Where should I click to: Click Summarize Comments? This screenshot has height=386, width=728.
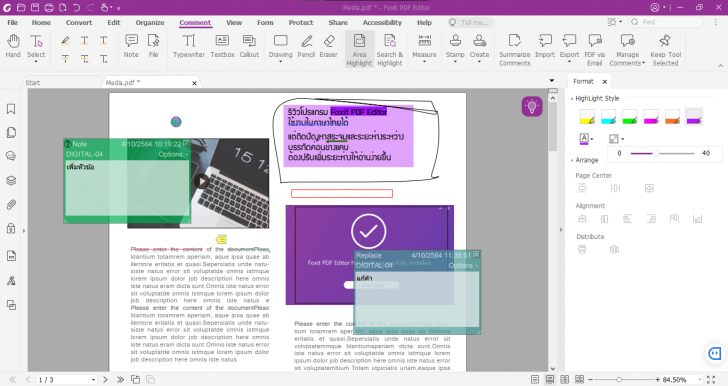pyautogui.click(x=514, y=50)
